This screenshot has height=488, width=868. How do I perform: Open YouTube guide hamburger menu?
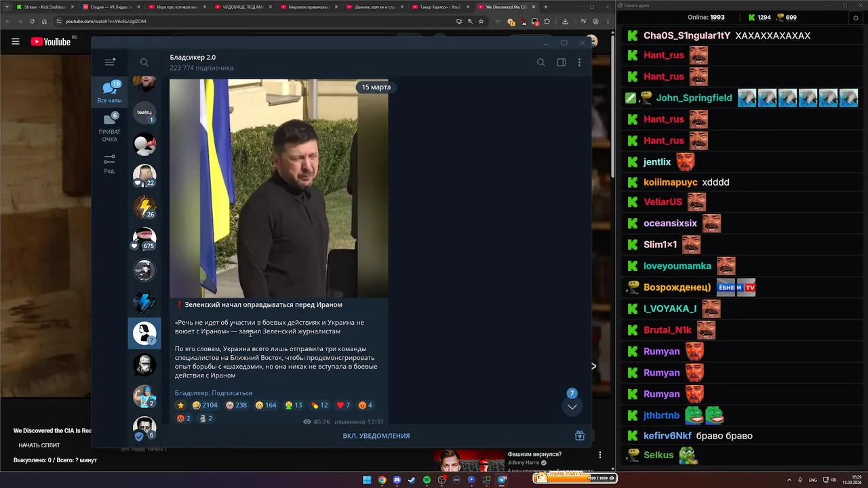16,41
